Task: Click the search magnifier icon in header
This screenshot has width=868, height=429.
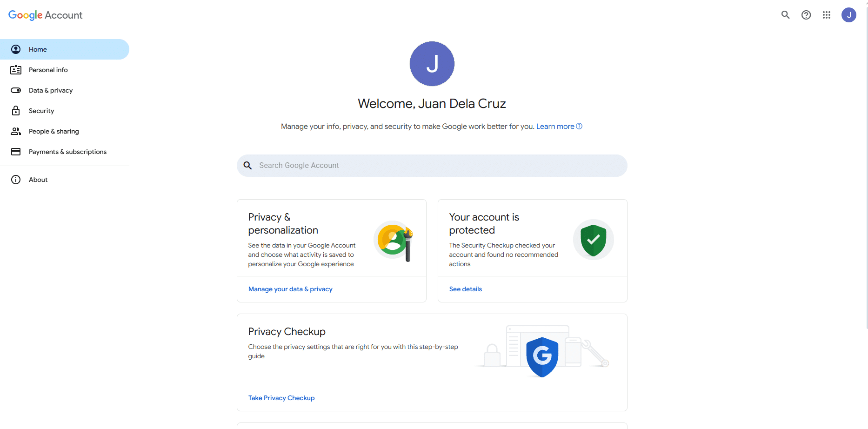Action: click(x=785, y=15)
